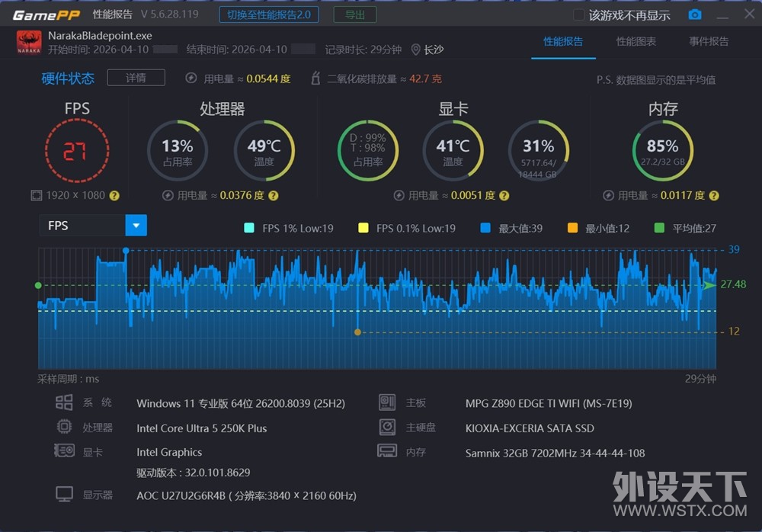
Task: Switch to the 性能图表 tab
Action: tap(636, 41)
